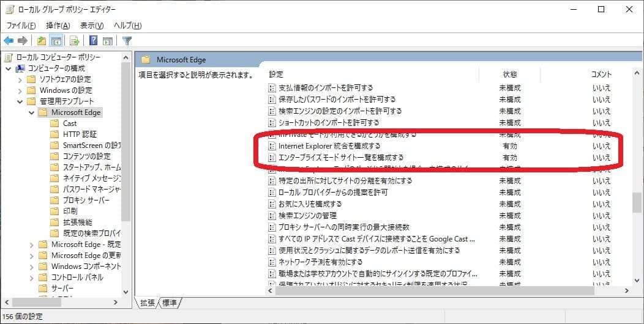Click 有効 status of Internet Explorer 統合を構成する
Image resolution: width=644 pixels, height=324 pixels.
510,146
